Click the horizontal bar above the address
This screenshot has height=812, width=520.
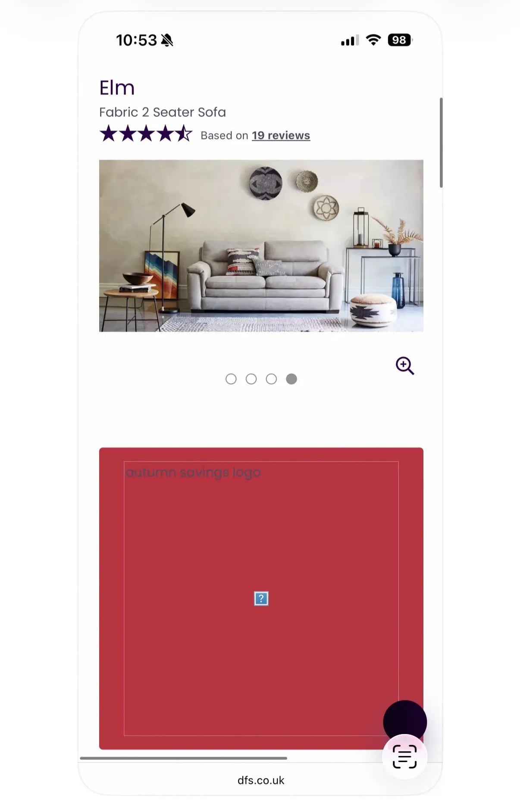(184, 758)
